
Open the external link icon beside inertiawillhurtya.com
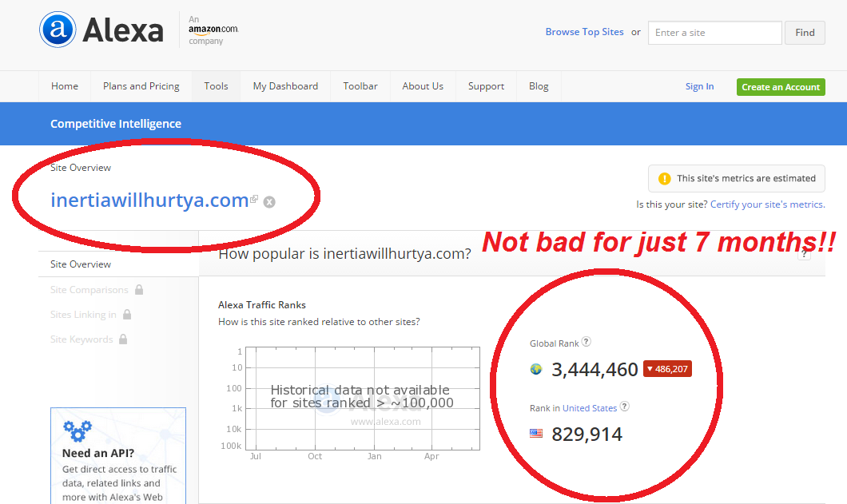254,199
